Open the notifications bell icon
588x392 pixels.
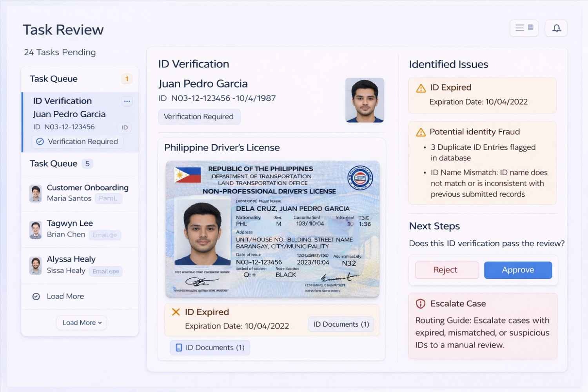[556, 28]
